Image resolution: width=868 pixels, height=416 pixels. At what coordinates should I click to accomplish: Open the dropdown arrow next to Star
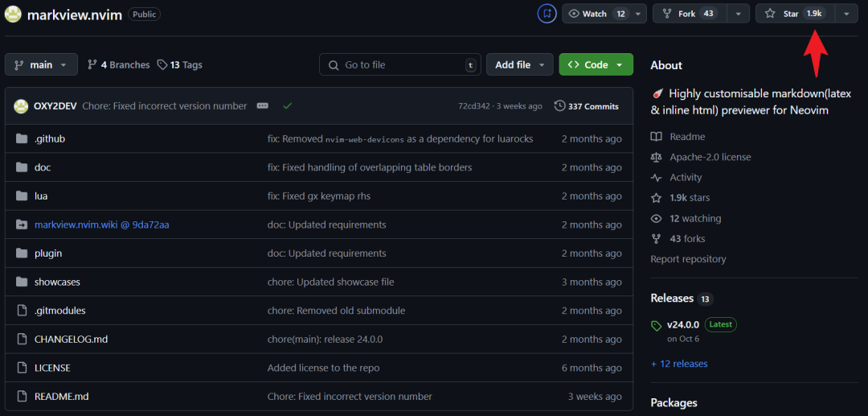(846, 14)
